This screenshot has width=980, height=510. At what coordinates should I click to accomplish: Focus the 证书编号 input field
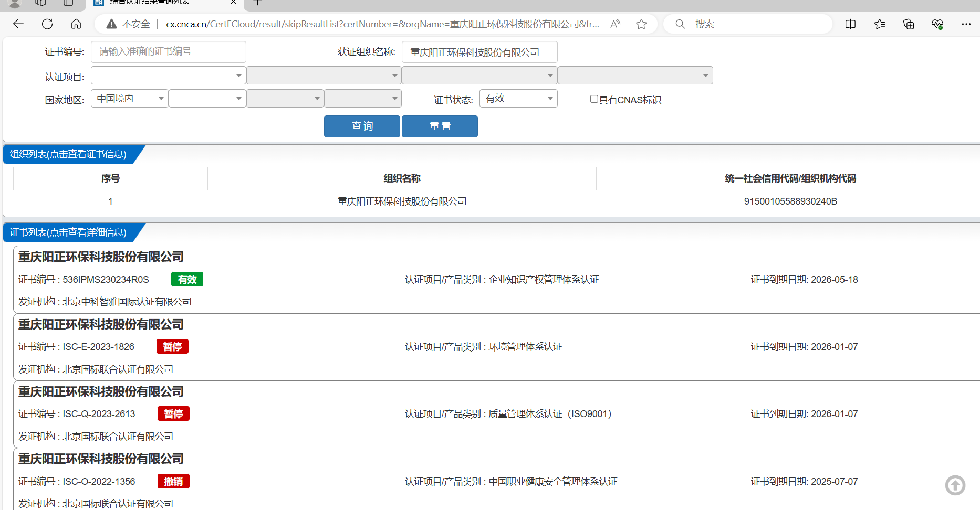click(x=168, y=52)
